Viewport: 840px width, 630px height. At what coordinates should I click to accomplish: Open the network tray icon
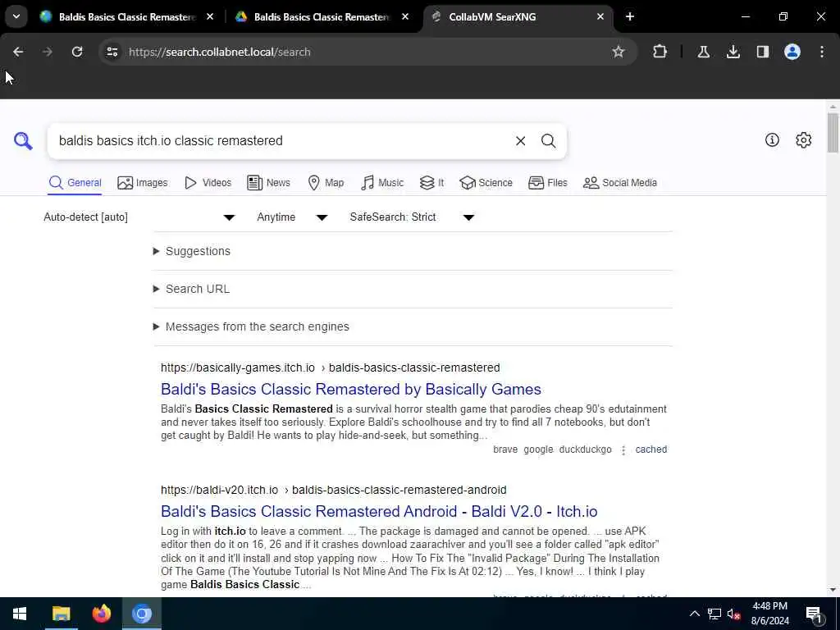(x=714, y=614)
